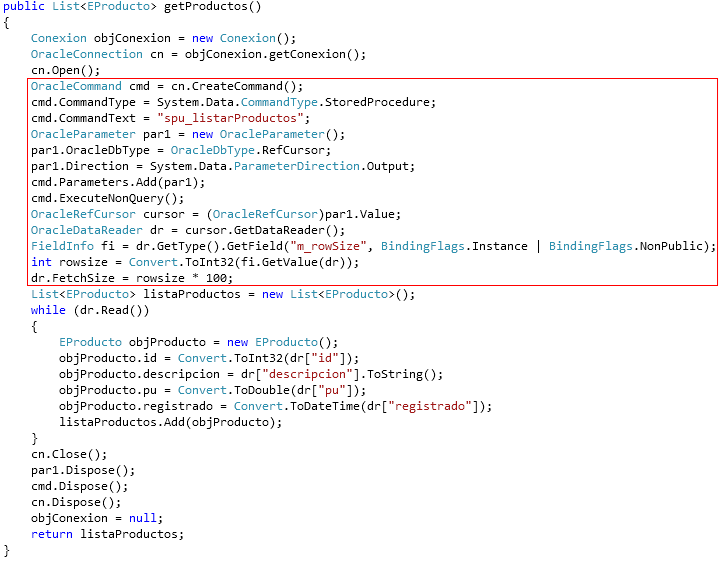Click dr.FetchSize assignment line
Image resolution: width=720 pixels, height=561 pixels.
(x=132, y=278)
